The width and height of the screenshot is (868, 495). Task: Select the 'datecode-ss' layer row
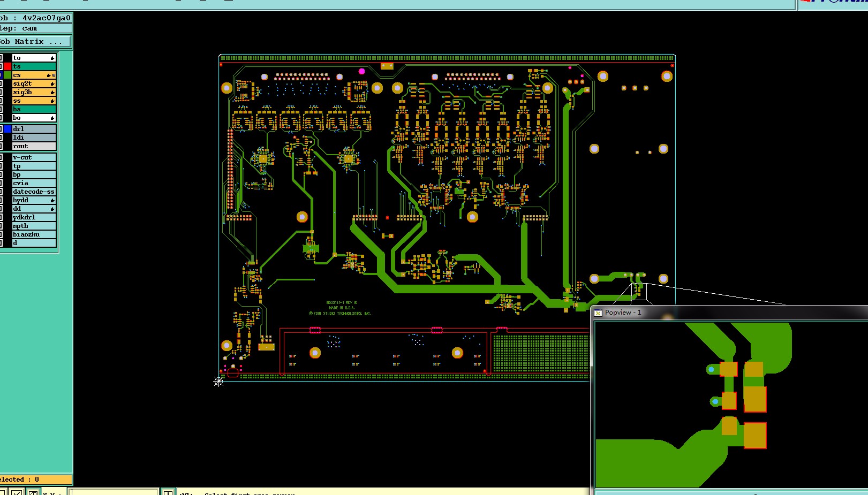34,192
